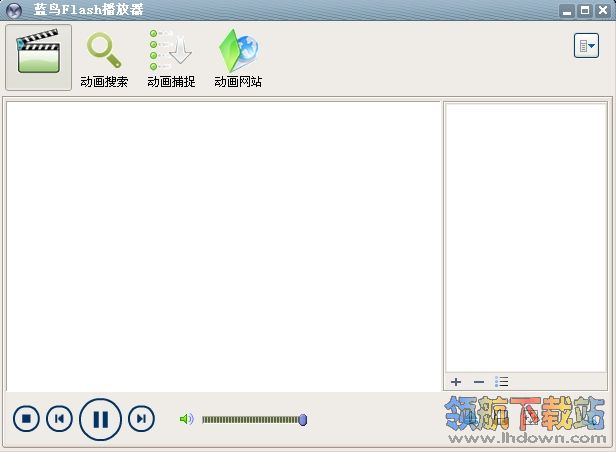Open 动画搜索 animation search
Screen dimensions: 616x452
point(104,60)
